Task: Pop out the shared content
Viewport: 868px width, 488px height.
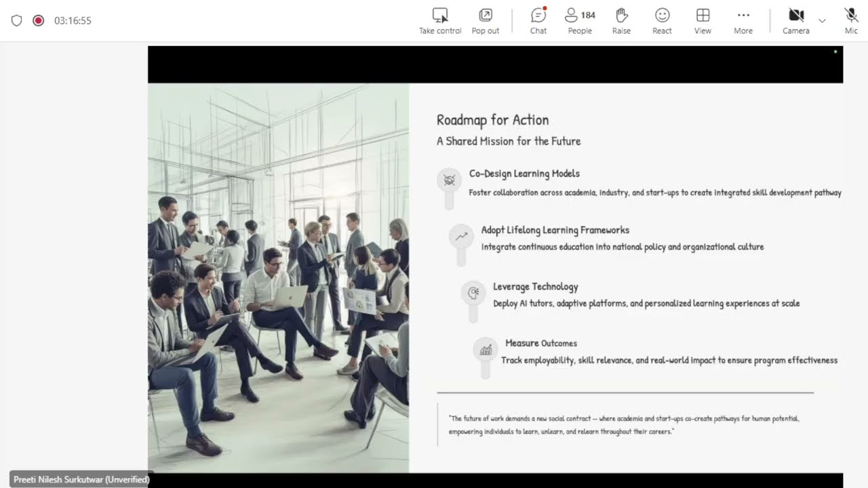Action: click(x=486, y=21)
